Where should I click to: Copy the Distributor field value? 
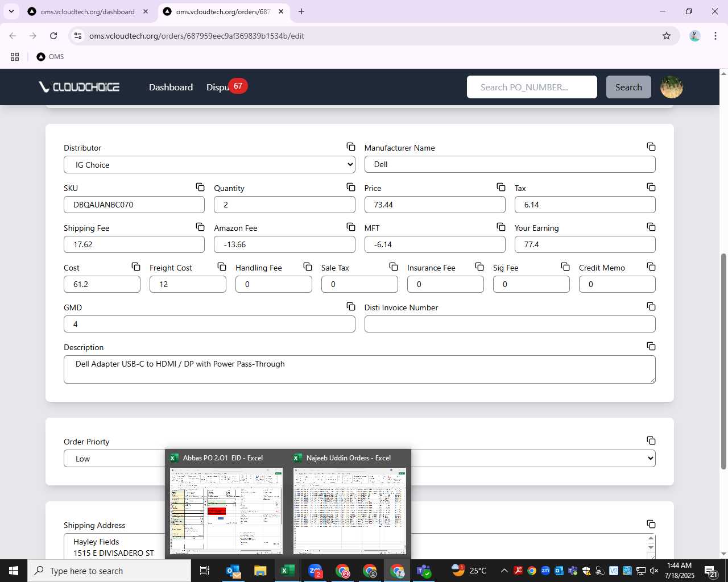(x=351, y=147)
